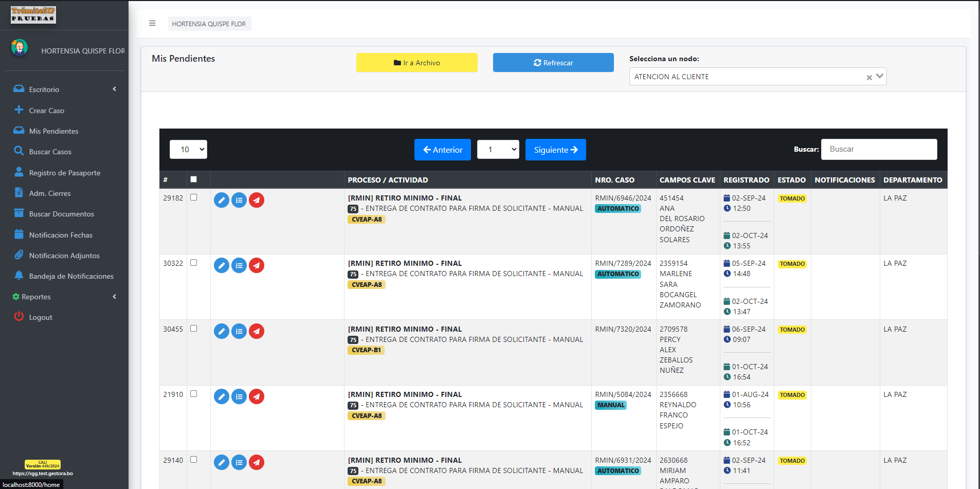The height and width of the screenshot is (489, 980).
Task: Check the checkbox for row 21910
Action: 194,394
